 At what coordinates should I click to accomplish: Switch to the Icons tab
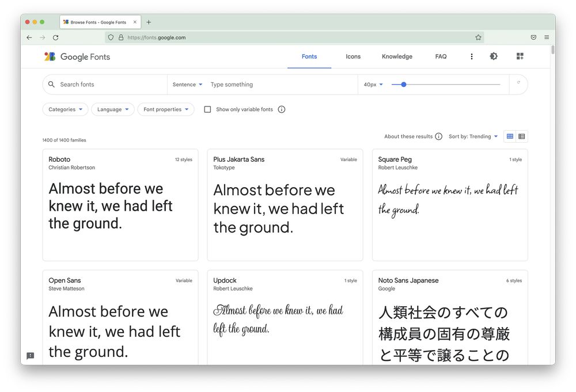pyautogui.click(x=353, y=56)
